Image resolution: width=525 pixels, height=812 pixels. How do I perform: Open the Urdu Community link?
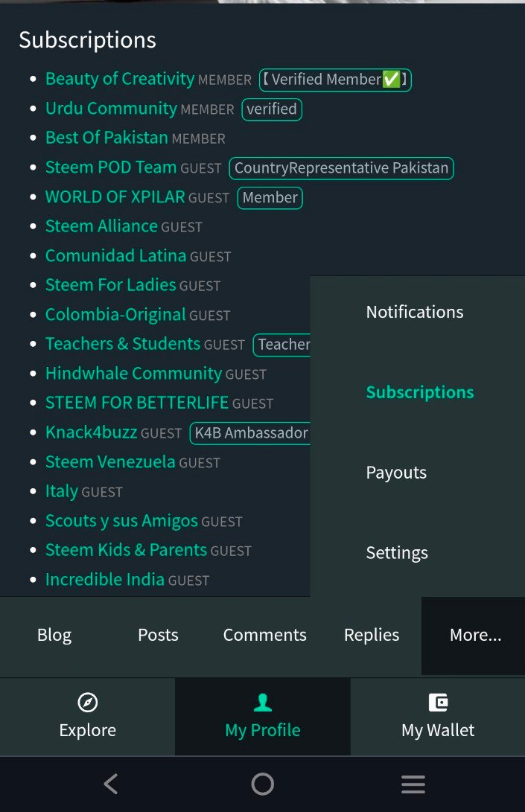(112, 108)
